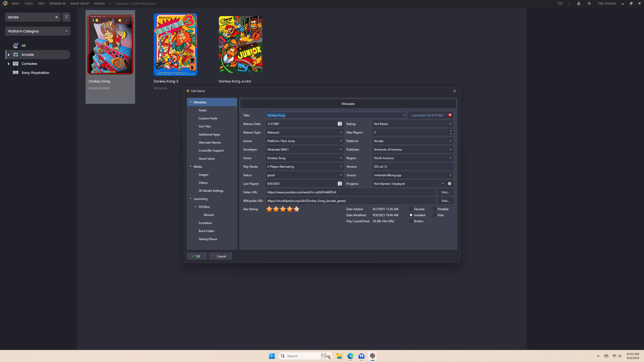Visit the Wikipedia URL

(445, 201)
